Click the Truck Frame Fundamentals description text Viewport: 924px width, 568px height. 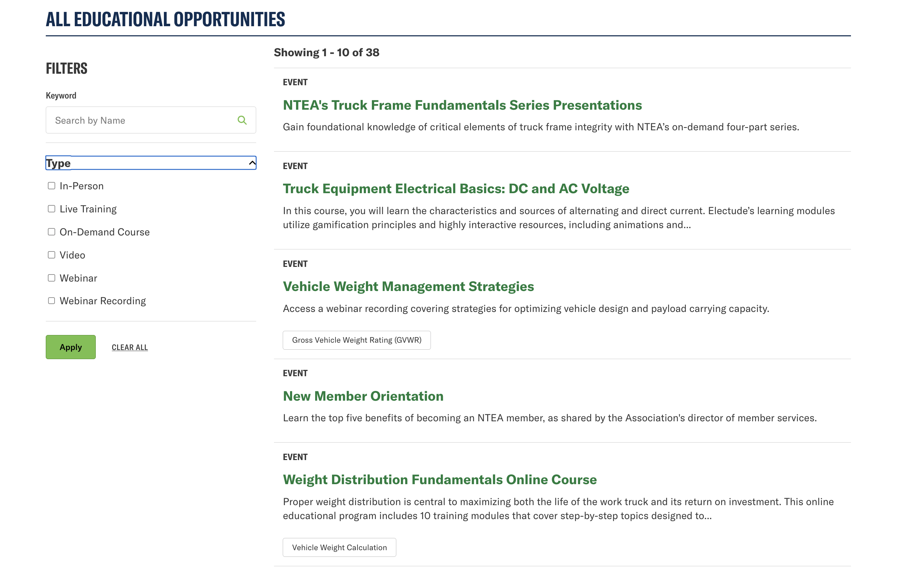541,127
